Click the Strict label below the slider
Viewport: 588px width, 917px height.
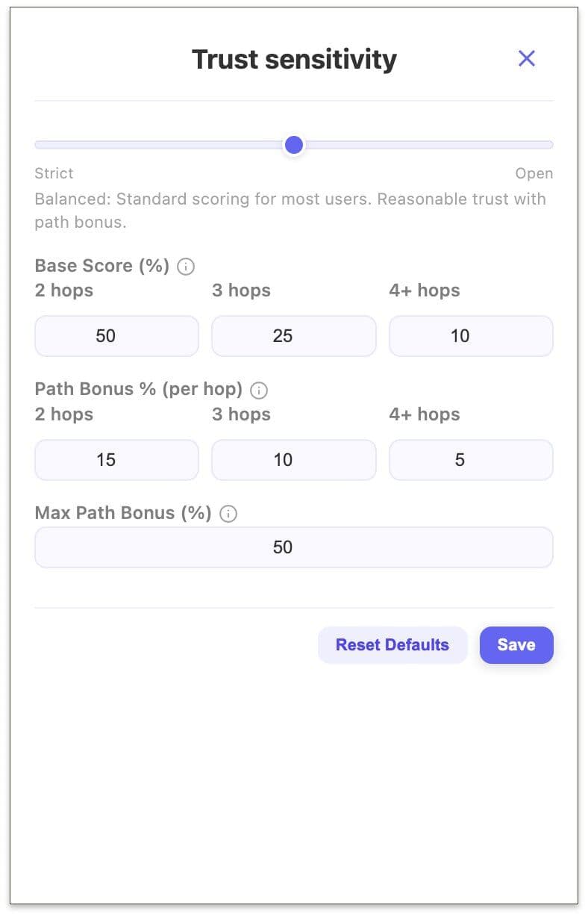point(53,173)
